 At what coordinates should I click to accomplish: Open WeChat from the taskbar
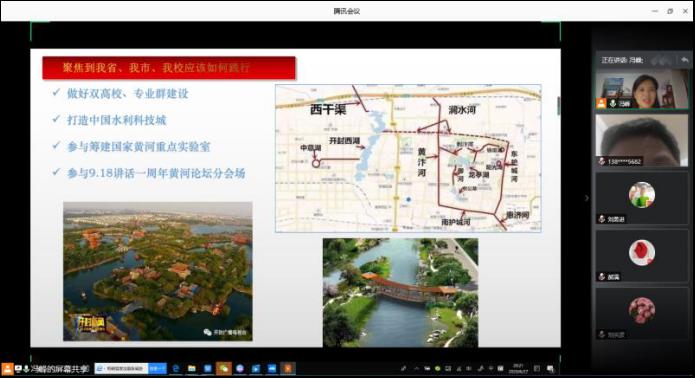click(x=224, y=368)
